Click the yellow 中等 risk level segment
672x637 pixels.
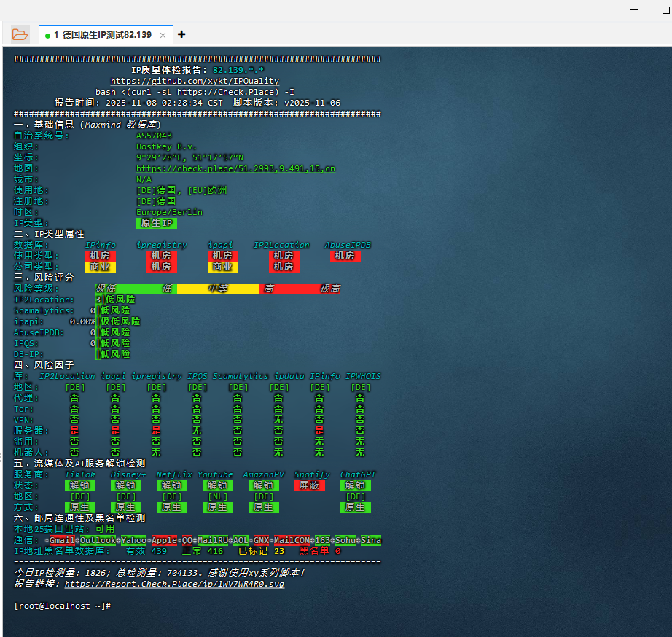pos(217,289)
